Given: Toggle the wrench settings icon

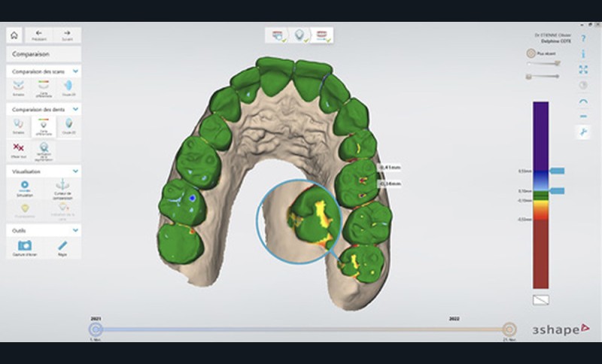Looking at the screenshot, I should (584, 132).
